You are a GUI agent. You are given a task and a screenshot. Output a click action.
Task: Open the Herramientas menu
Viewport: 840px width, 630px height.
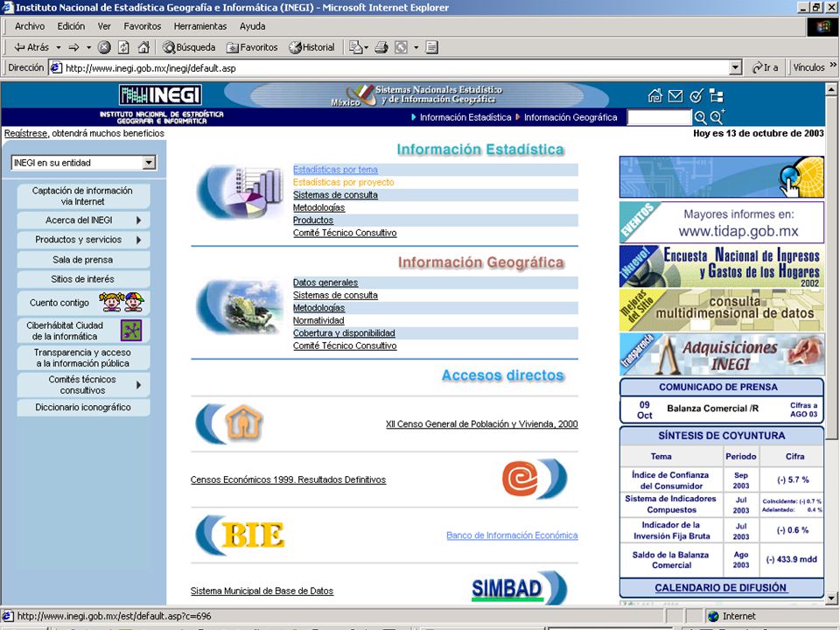[x=199, y=26]
